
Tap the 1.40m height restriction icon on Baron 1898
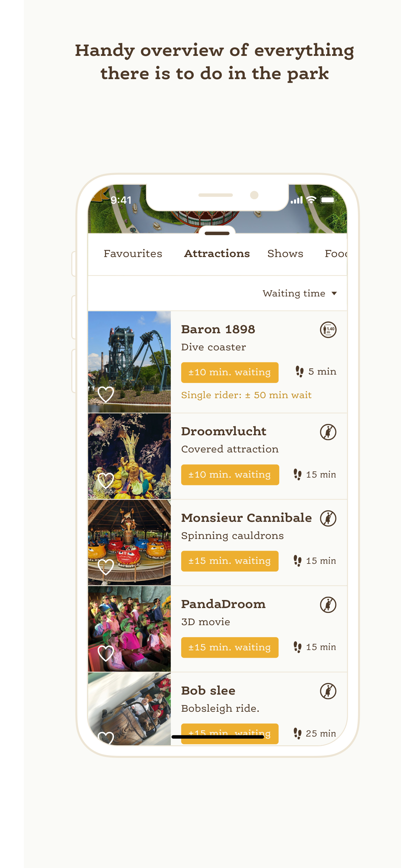click(x=328, y=330)
